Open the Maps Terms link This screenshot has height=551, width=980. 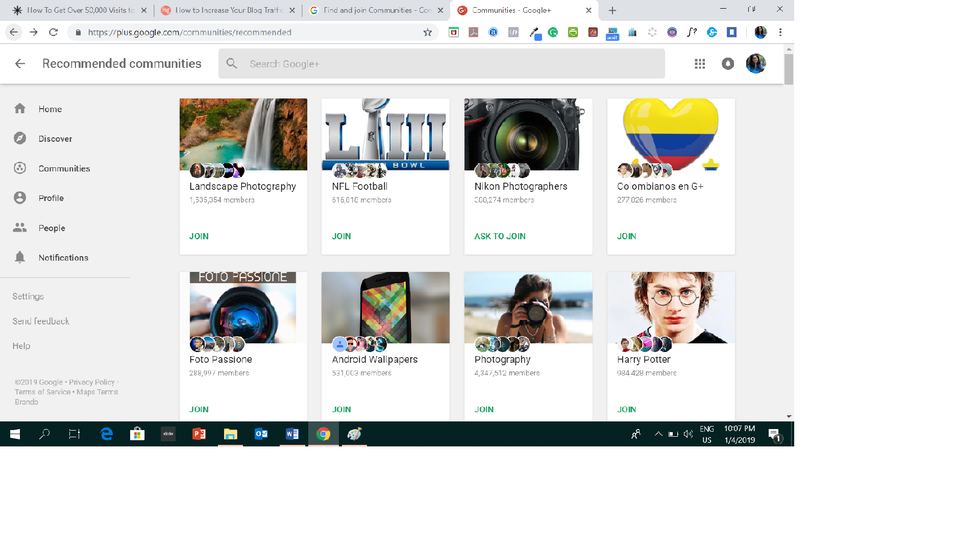tap(97, 392)
